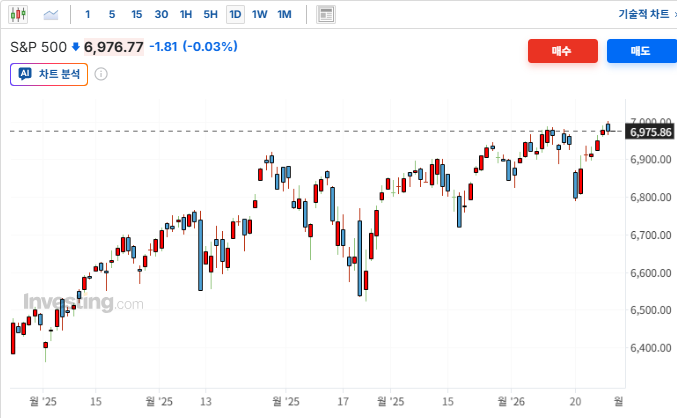Click the 6,500.00 price axis label

pyautogui.click(x=651, y=310)
